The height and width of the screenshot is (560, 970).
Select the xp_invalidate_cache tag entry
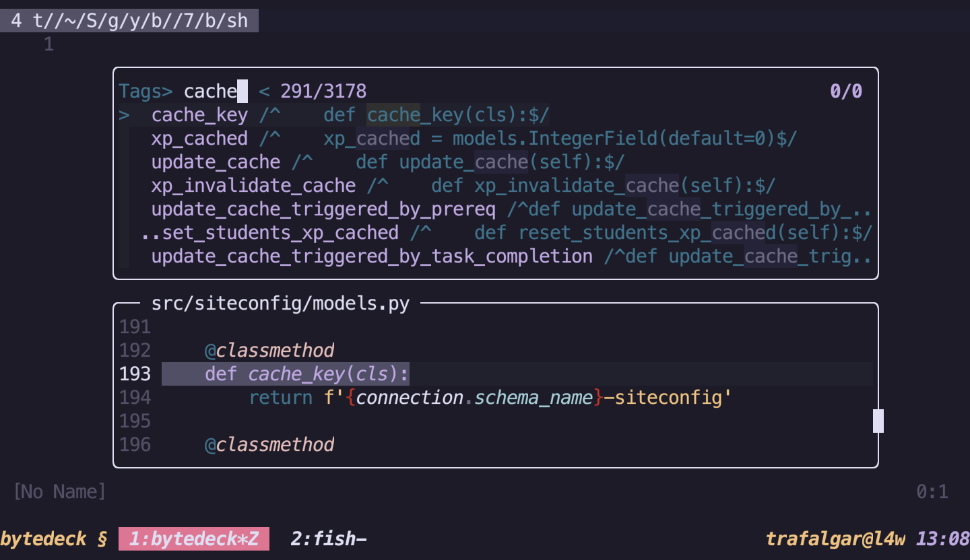pos(253,185)
